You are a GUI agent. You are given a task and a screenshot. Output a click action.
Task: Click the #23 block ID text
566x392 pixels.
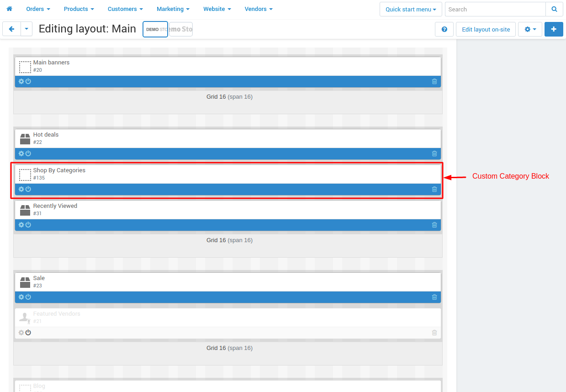[x=37, y=286]
